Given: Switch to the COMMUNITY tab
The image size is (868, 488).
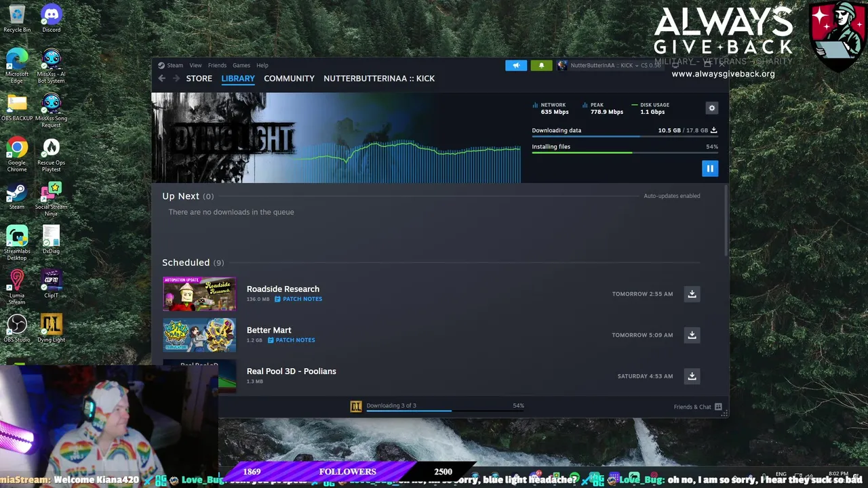Looking at the screenshot, I should point(289,79).
